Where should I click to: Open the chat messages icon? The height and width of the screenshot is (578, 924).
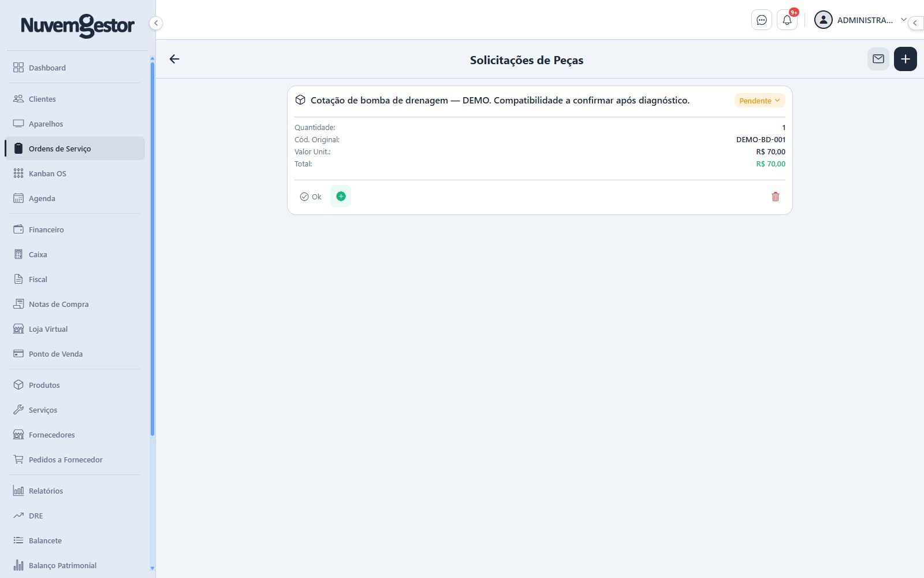coord(762,20)
